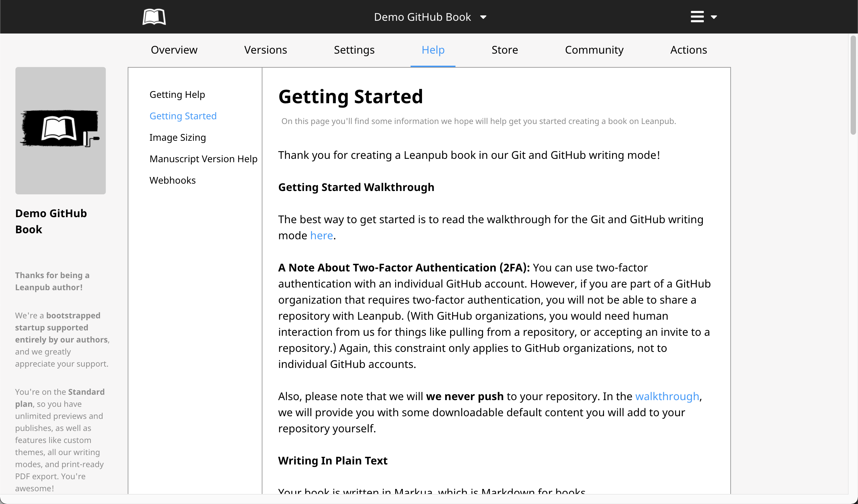Switch to the Versions tab
The image size is (858, 504).
tap(265, 50)
